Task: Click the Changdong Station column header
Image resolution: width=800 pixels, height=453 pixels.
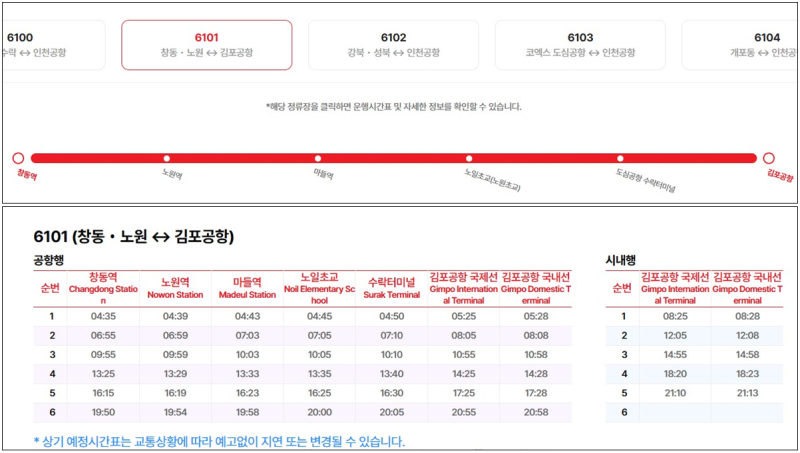Action: click(x=103, y=289)
